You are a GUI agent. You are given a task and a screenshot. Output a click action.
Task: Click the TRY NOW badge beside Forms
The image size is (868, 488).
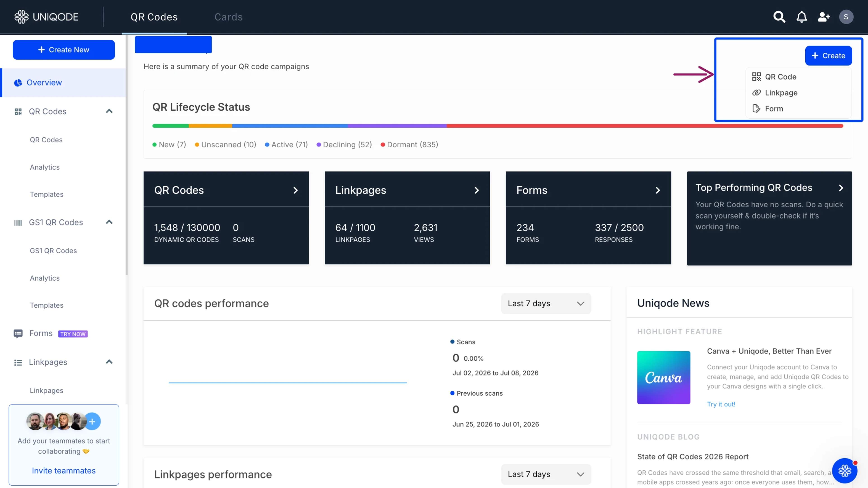point(73,334)
